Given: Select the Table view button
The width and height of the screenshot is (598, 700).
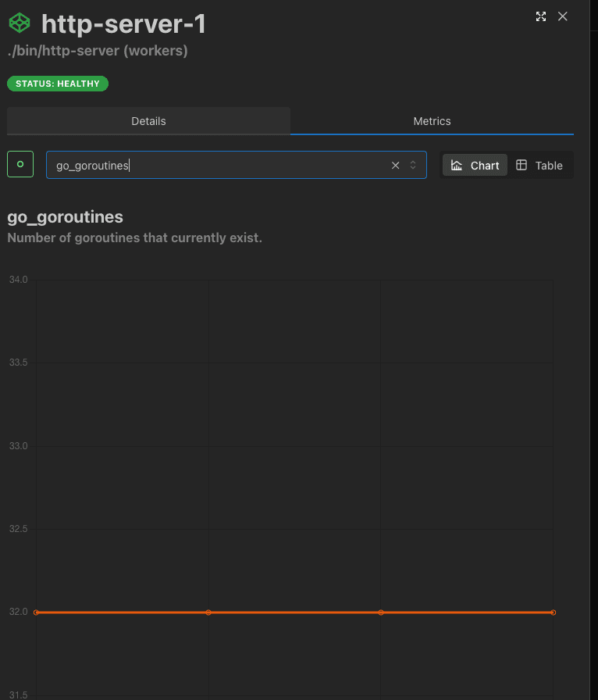Looking at the screenshot, I should pyautogui.click(x=539, y=165).
